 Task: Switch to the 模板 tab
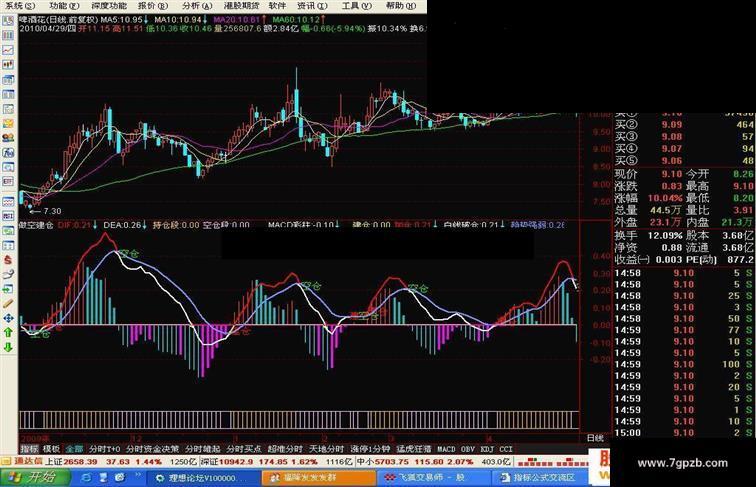click(x=52, y=449)
